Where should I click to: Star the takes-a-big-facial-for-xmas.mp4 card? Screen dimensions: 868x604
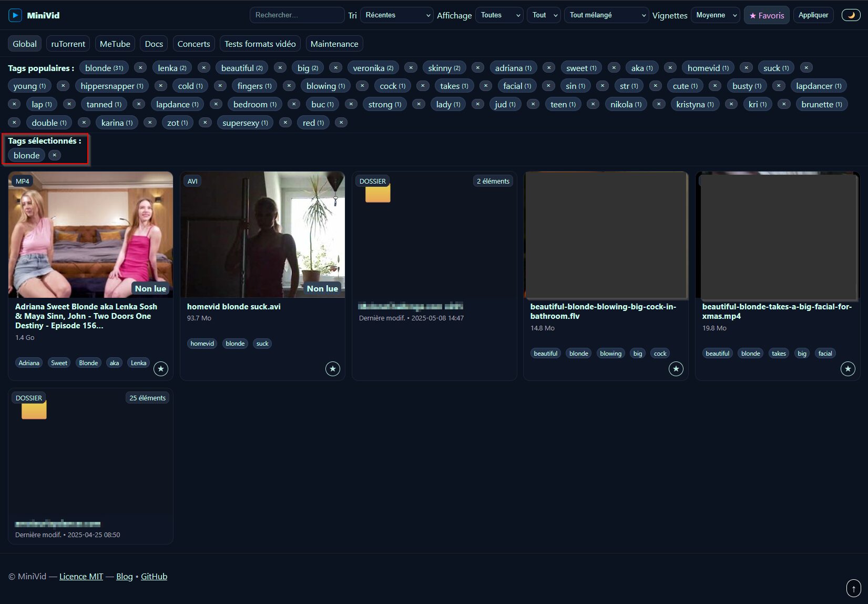(x=848, y=369)
